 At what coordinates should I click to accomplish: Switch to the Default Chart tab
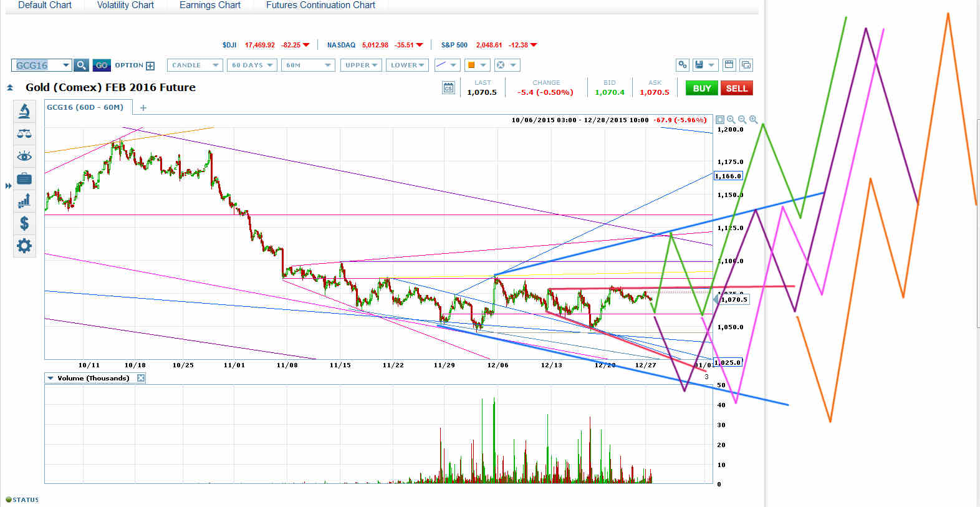(45, 5)
